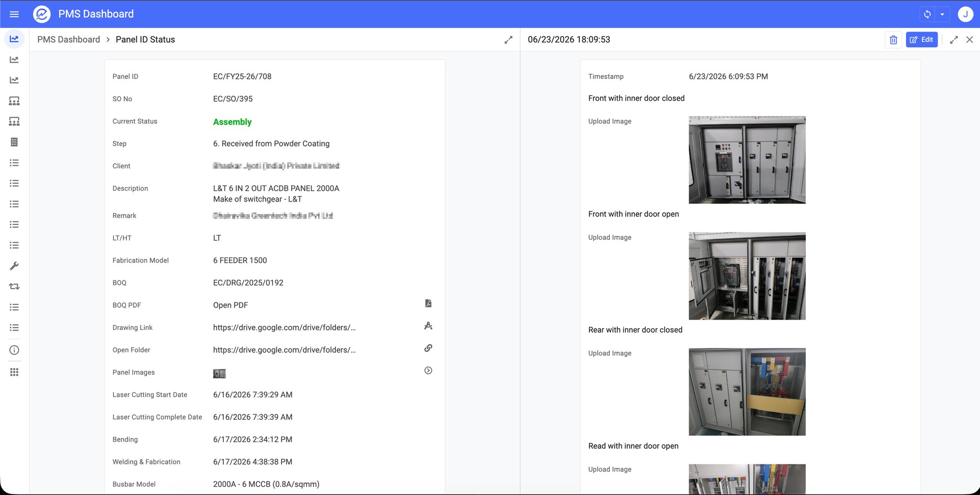Open the apps grid in the sidebar
The image size is (980, 495).
14,372
